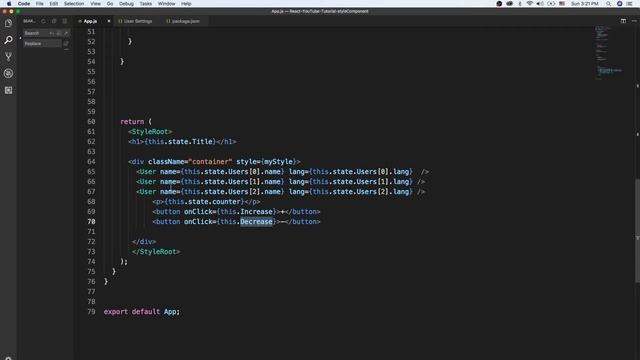Open the Notification Center icon
The height and width of the screenshot is (360, 640).
tap(629, 4)
